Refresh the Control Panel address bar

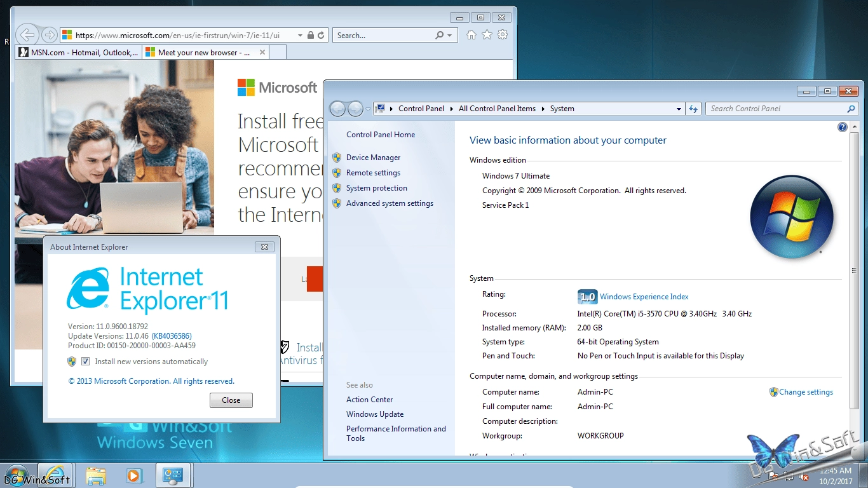tap(693, 109)
